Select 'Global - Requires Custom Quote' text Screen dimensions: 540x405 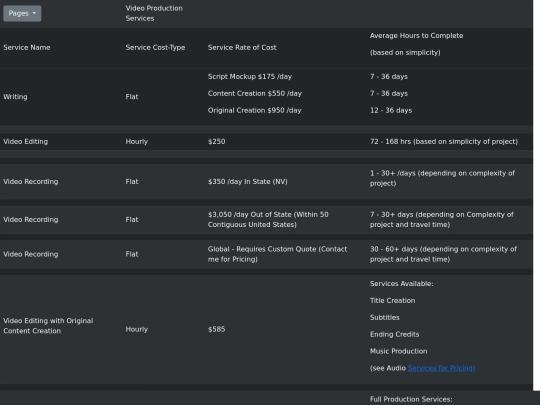coord(262,249)
